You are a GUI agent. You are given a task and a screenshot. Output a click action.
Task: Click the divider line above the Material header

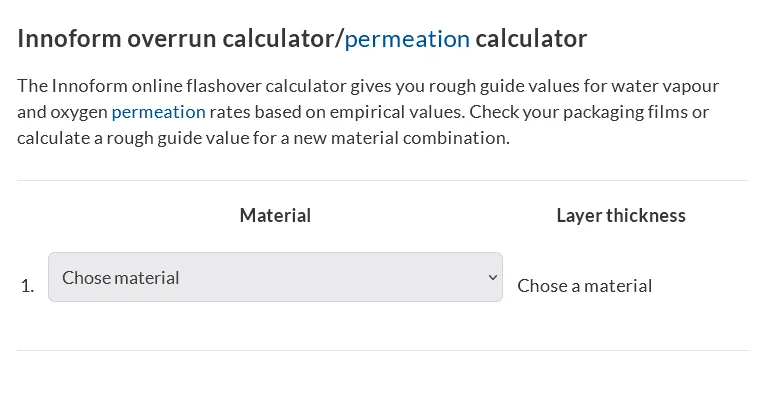tap(382, 181)
